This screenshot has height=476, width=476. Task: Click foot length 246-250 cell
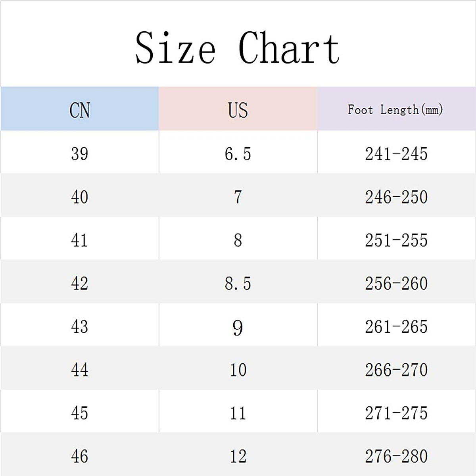396,197
